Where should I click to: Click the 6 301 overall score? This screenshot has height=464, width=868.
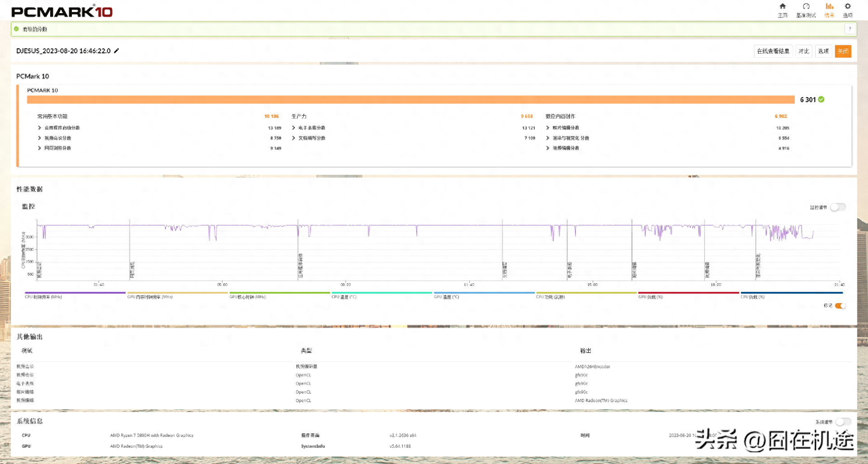(x=808, y=99)
